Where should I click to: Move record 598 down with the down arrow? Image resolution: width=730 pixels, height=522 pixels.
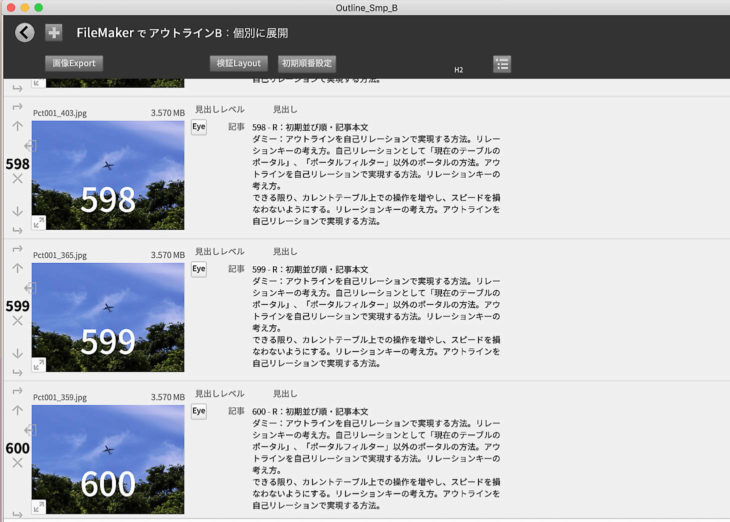(x=17, y=211)
